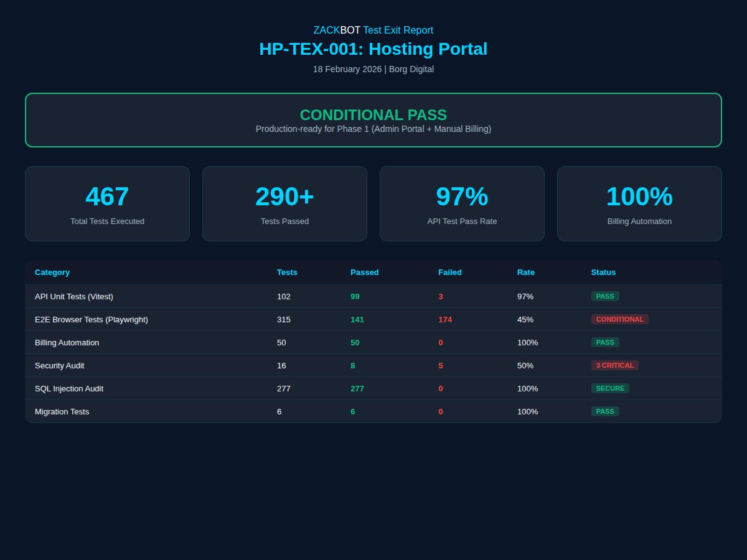Click the PASS badge for Migration Tests
This screenshot has height=560, width=747.
tap(604, 411)
